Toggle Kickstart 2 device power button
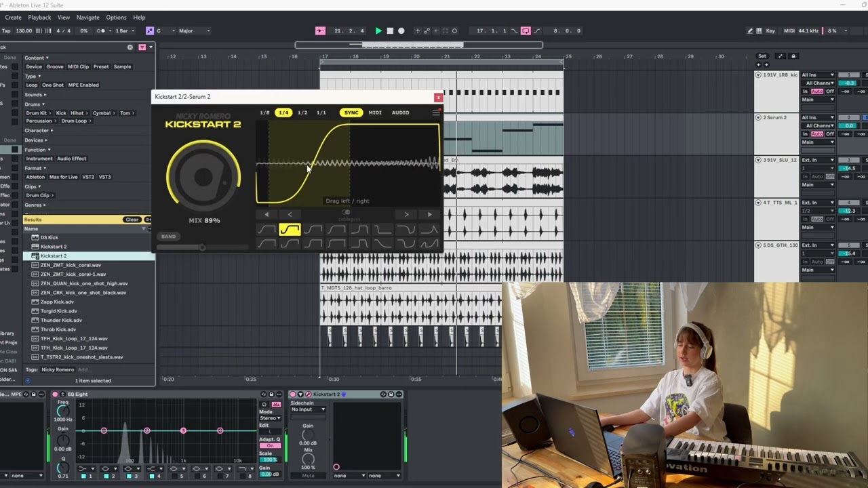This screenshot has height=488, width=868. tap(293, 394)
